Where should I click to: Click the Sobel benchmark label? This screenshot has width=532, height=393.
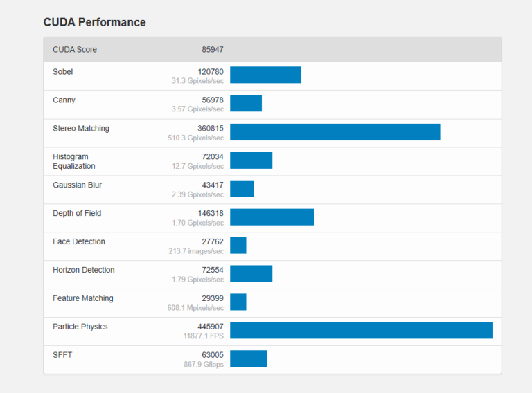click(x=62, y=72)
